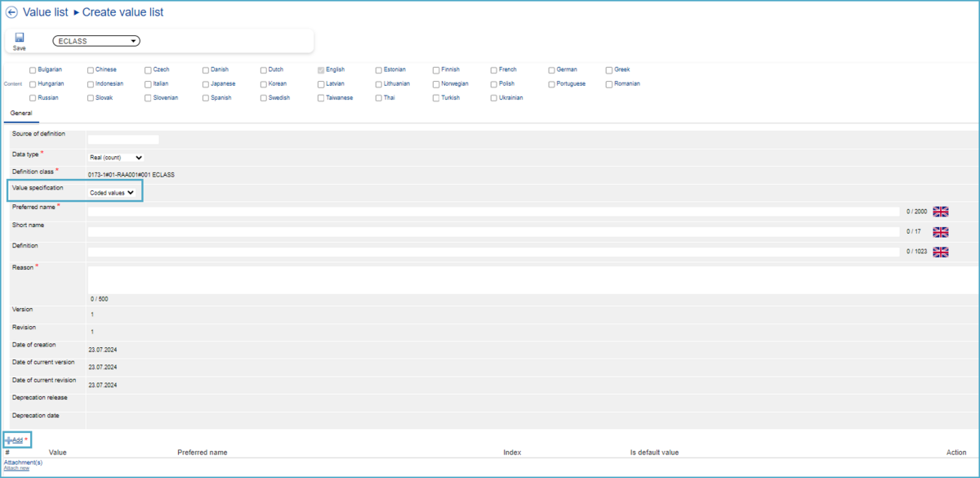Click UK flag beside Short name field
The width and height of the screenshot is (980, 478).
coord(940,232)
